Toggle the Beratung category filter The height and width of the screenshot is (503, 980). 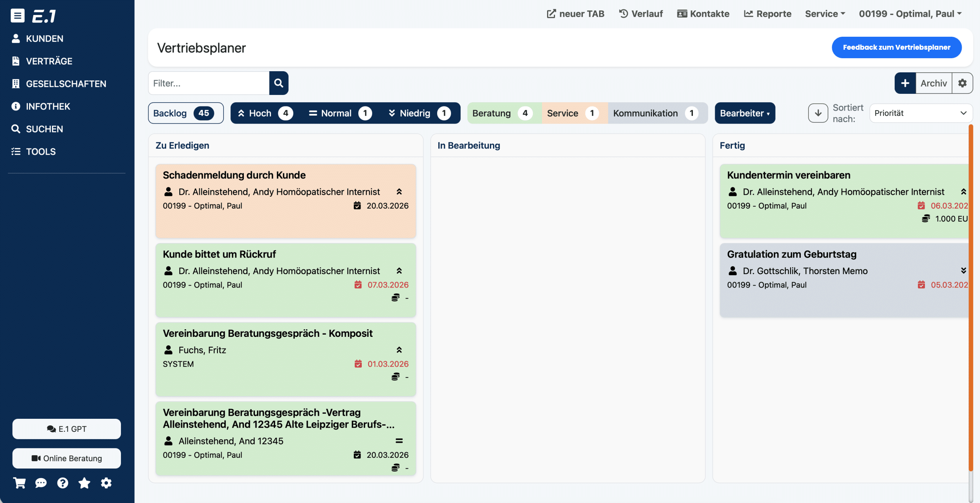[502, 113]
